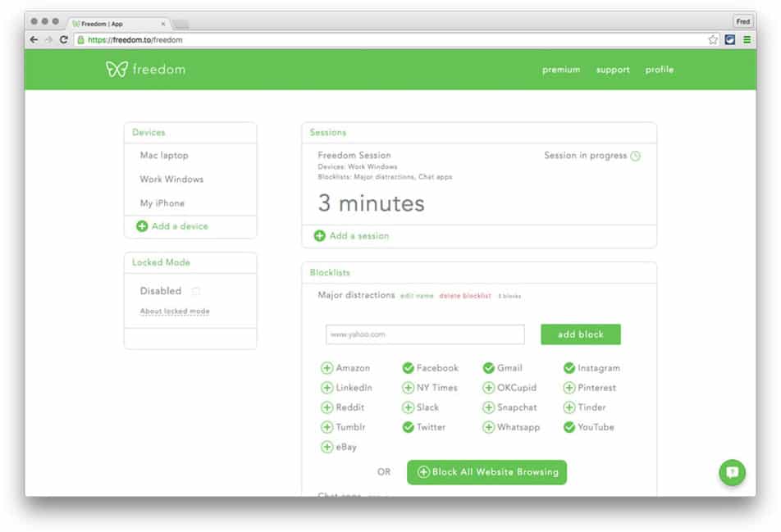Bookmark page with star icon
Viewport: 781px width, 532px height.
[x=713, y=40]
